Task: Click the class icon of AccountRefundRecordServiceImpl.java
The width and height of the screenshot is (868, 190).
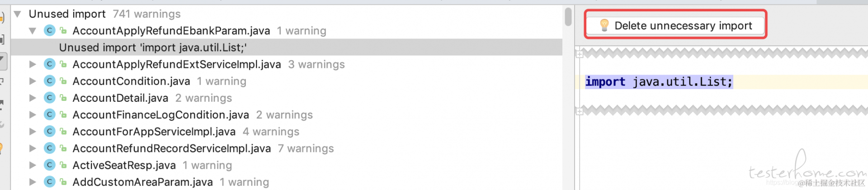Action: [50, 148]
